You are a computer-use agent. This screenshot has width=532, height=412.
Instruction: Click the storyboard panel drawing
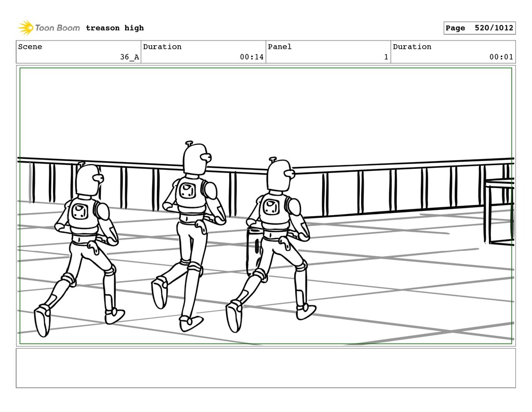(x=265, y=206)
